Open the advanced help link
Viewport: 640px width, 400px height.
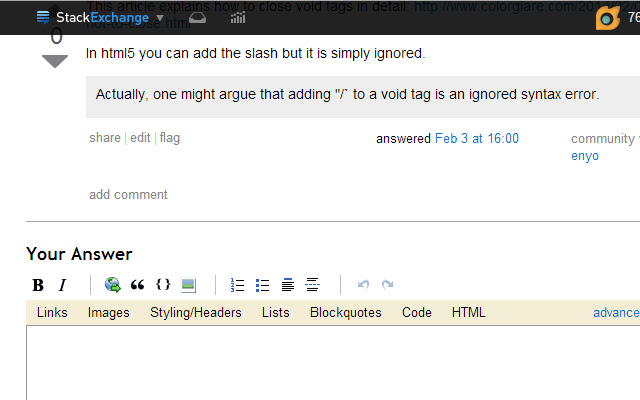tap(616, 313)
